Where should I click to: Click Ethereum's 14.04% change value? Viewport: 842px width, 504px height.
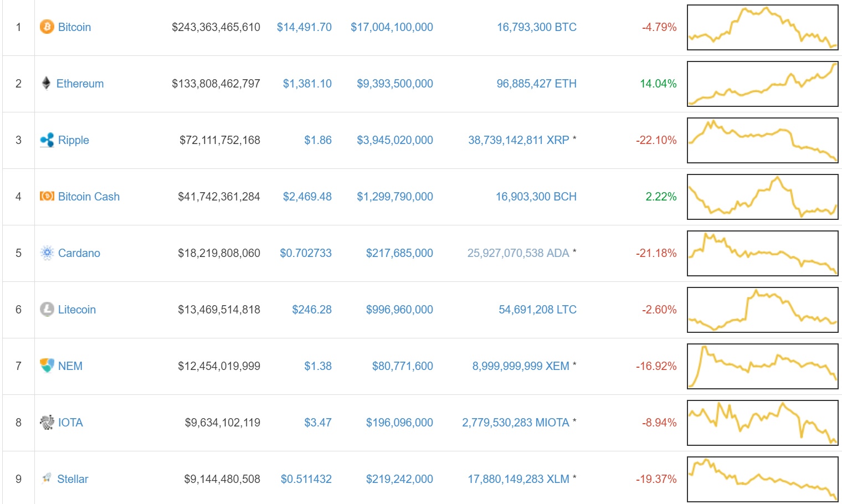(658, 84)
